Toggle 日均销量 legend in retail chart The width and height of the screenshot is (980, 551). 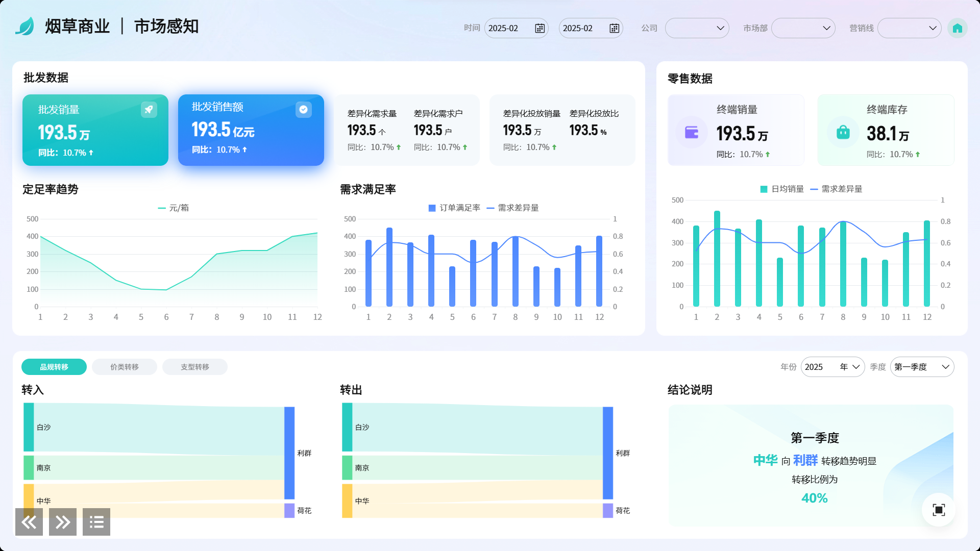point(782,189)
